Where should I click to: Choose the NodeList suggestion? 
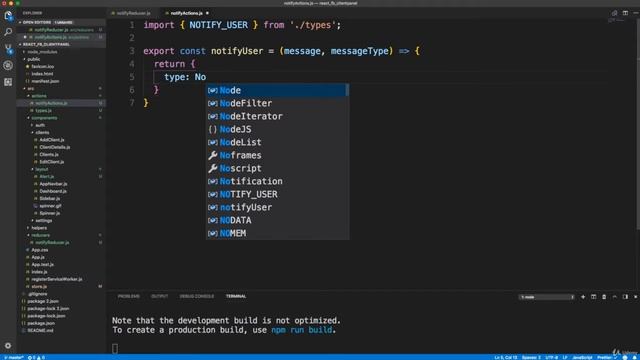click(x=277, y=142)
